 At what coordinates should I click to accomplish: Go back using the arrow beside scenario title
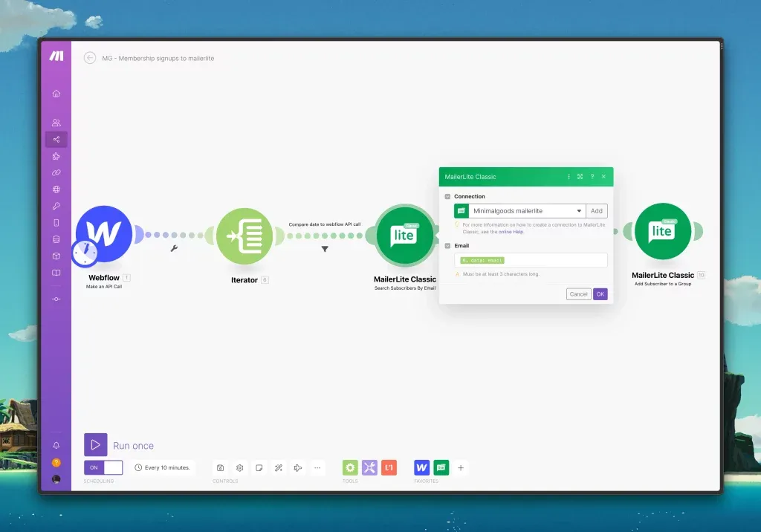coord(90,58)
